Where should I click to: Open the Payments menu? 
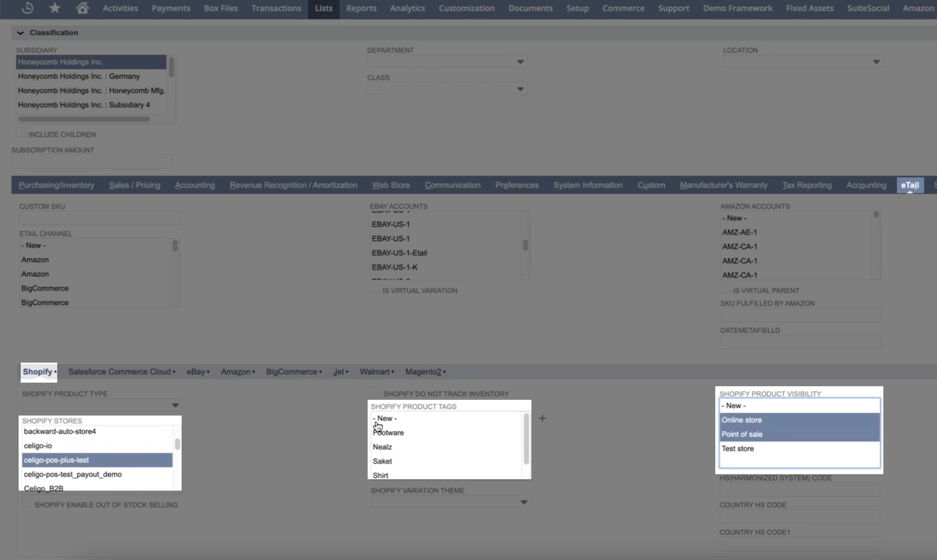pos(171,8)
